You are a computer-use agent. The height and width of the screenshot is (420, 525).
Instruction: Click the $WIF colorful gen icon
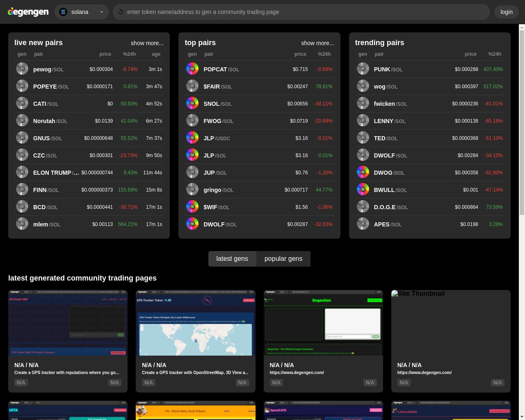pos(192,206)
